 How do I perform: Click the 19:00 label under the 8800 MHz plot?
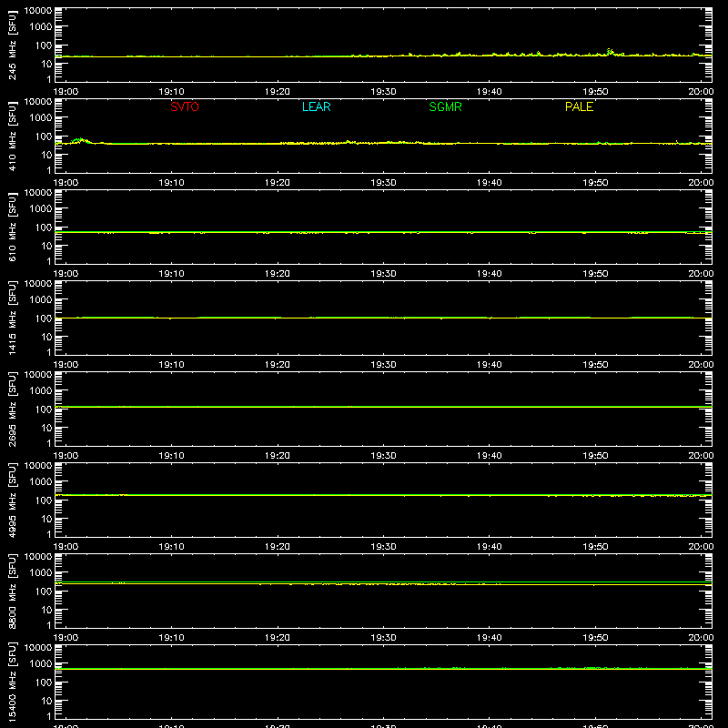[66, 638]
